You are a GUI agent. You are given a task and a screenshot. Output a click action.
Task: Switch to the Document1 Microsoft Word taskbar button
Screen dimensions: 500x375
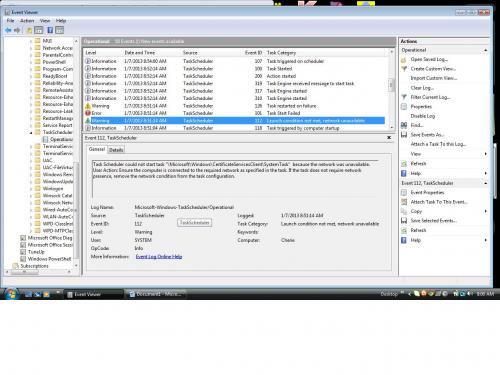[156, 294]
